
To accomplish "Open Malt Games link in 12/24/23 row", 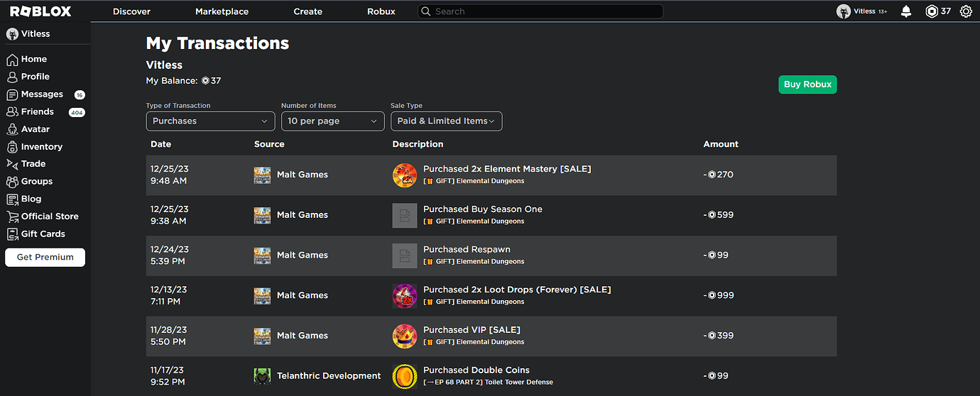I will pyautogui.click(x=303, y=255).
